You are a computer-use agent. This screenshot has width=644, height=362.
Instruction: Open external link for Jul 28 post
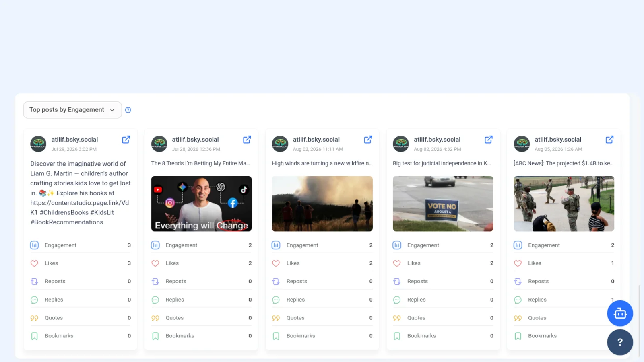247,140
